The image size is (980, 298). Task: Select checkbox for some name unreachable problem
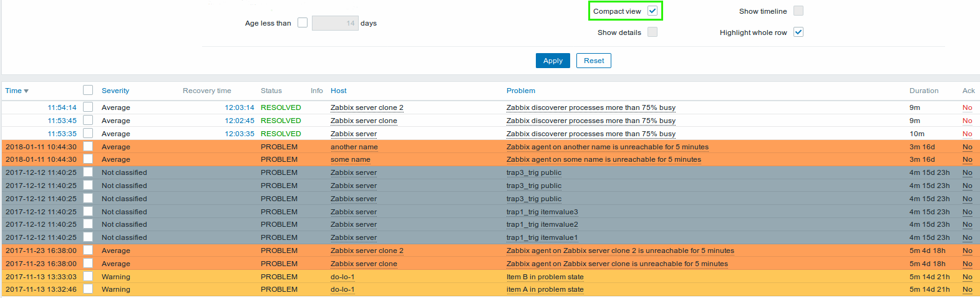coord(88,159)
